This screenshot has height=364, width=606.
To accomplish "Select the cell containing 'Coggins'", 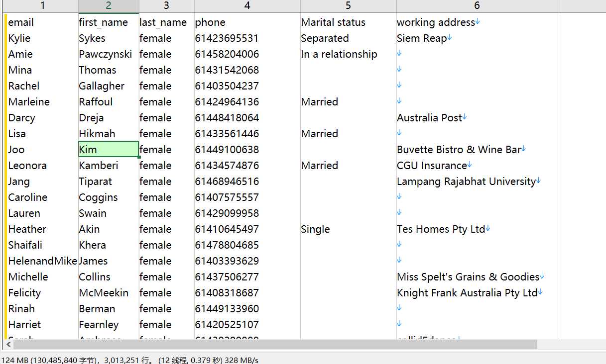I will [109, 197].
